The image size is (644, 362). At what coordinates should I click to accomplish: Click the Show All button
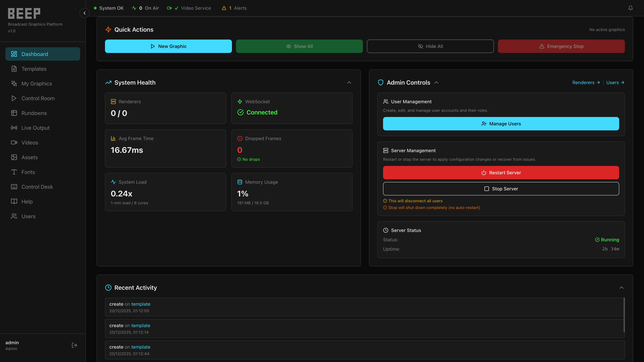click(x=299, y=46)
